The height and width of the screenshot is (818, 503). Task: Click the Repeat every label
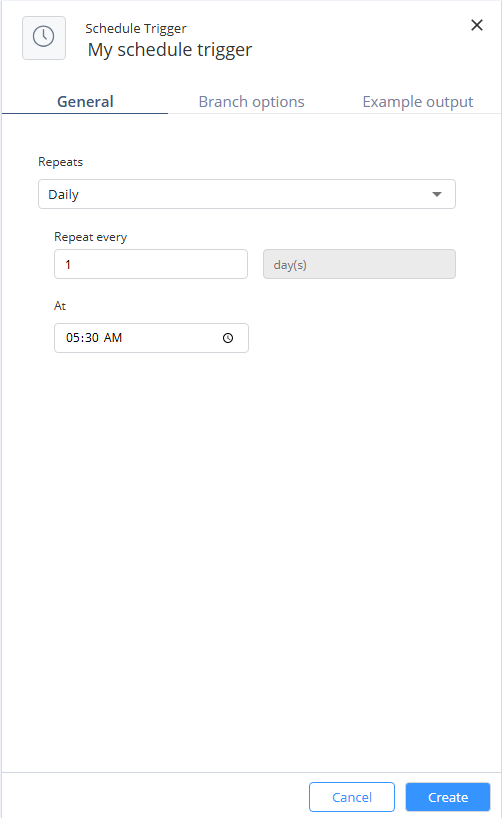(91, 237)
